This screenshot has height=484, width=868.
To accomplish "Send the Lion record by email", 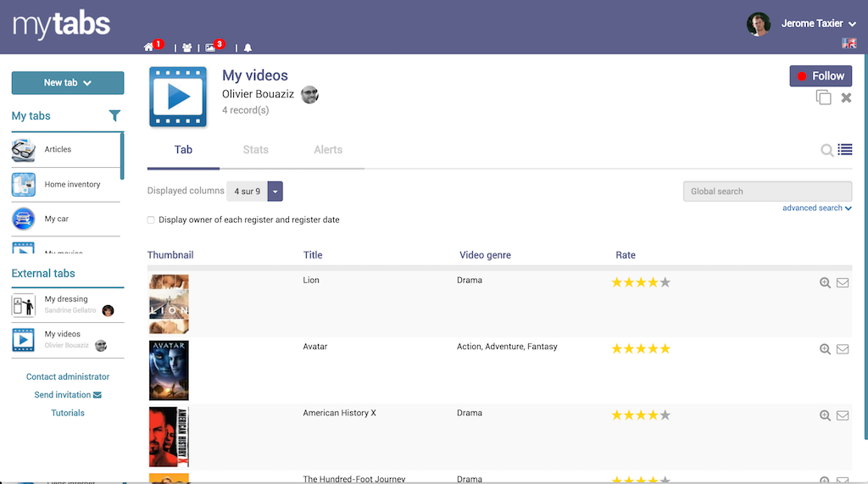I will pos(843,283).
